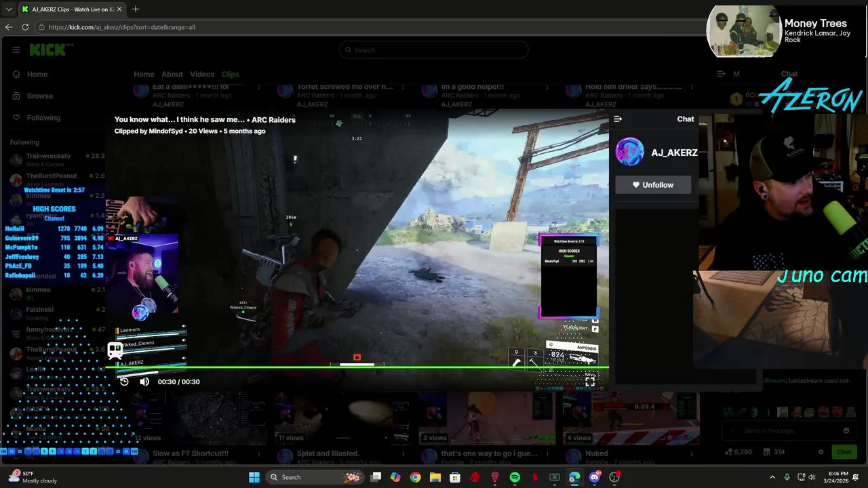Click the taskbar Search box
The height and width of the screenshot is (488, 868).
pyautogui.click(x=315, y=477)
